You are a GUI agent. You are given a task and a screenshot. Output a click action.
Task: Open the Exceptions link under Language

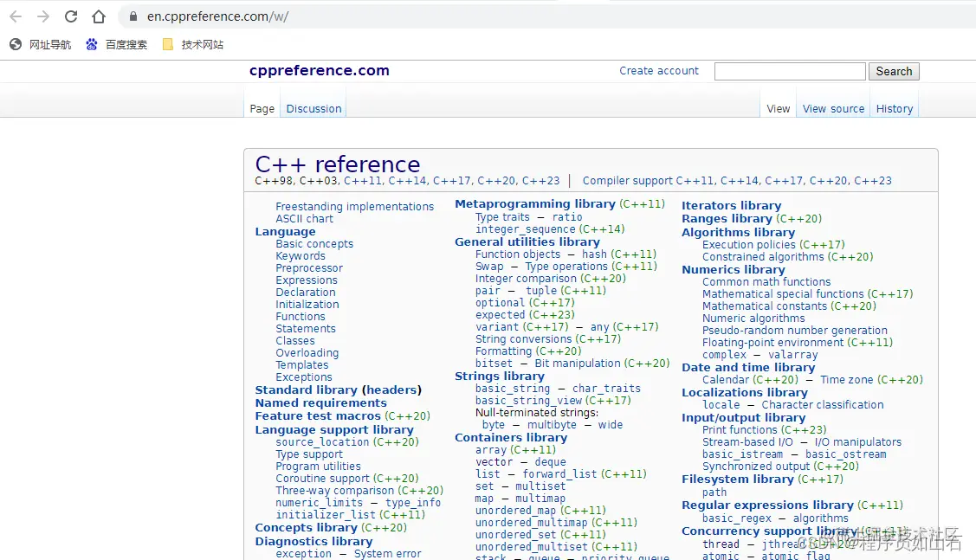(x=304, y=377)
